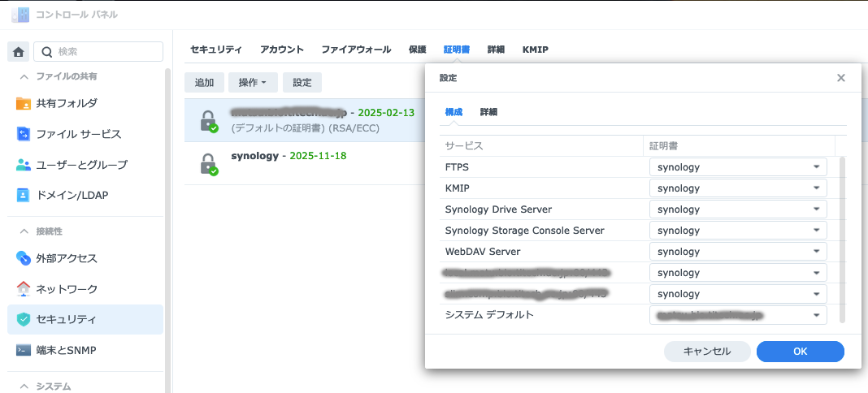This screenshot has width=868, height=393.
Task: Select the default certificate expiring 2025-02-13
Action: (305, 120)
